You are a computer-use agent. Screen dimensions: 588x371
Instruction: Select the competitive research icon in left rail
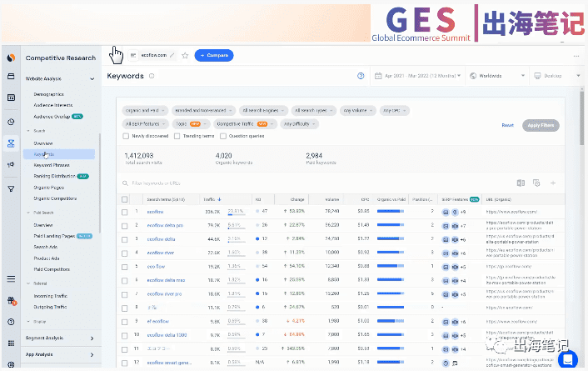coord(11,143)
